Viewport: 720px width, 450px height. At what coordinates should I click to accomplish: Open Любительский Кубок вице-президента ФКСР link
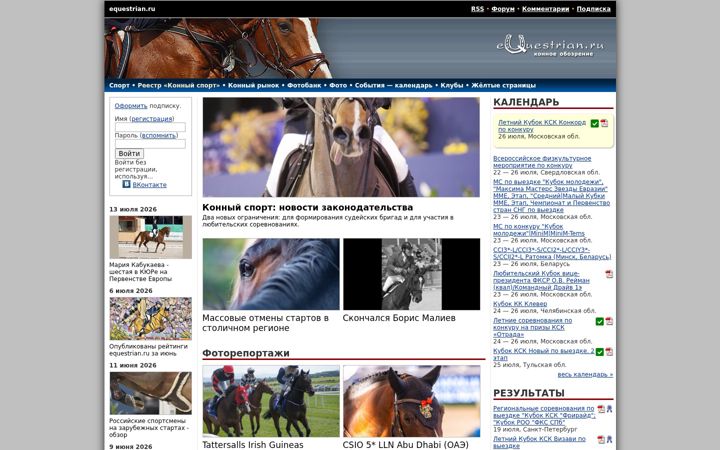pyautogui.click(x=541, y=281)
